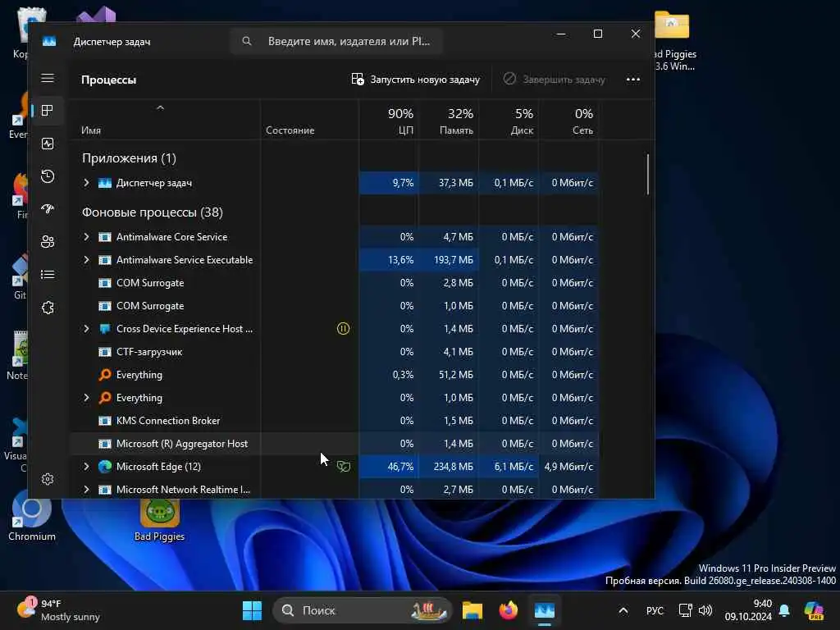Click the volume icon in system tray
Screen dimensions: 840x630
click(705, 610)
